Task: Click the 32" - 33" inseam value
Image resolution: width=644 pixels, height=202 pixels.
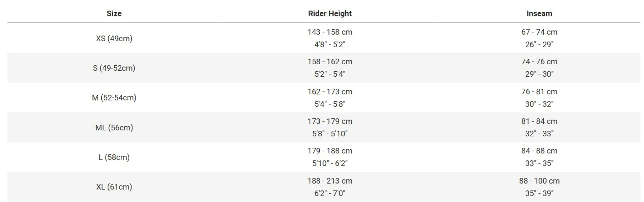Action: click(539, 134)
